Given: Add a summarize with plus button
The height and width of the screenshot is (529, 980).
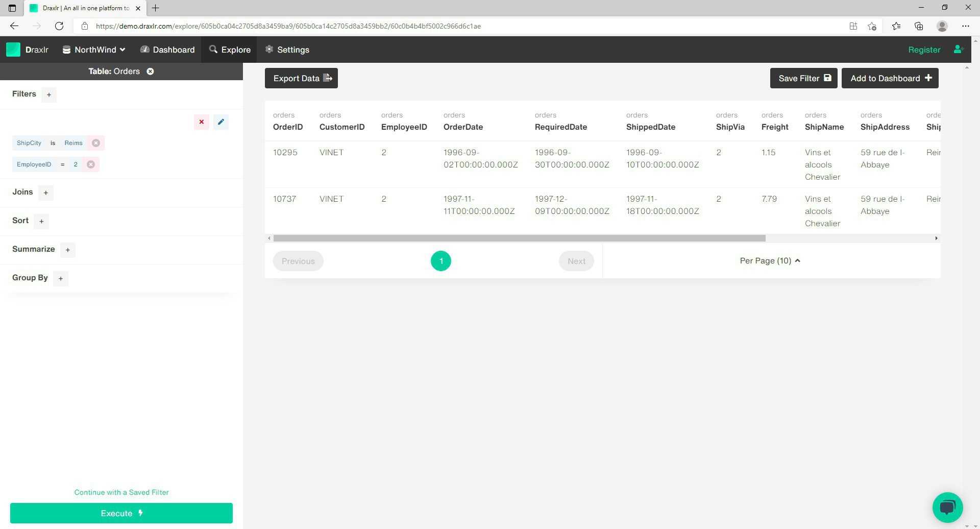Looking at the screenshot, I should [x=68, y=250].
